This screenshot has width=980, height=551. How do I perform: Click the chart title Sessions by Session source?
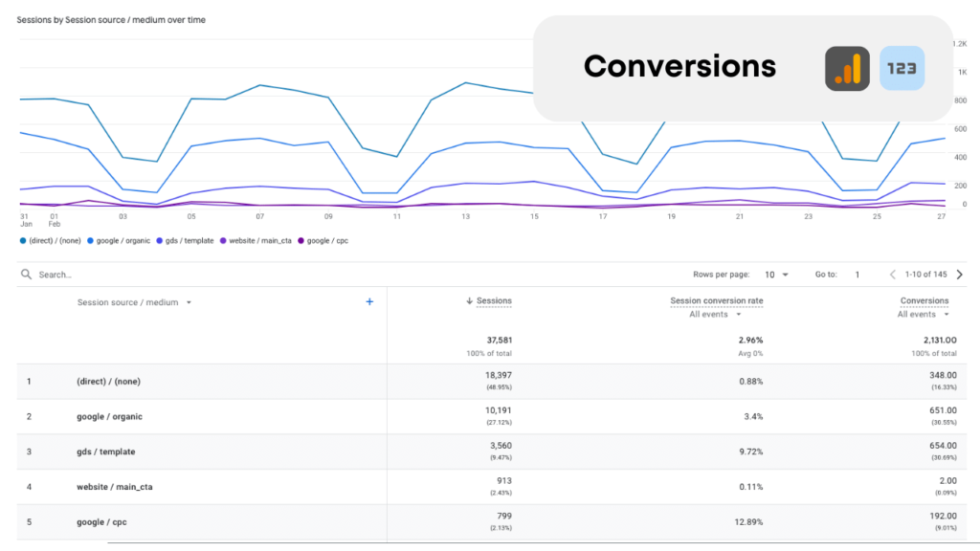111,20
